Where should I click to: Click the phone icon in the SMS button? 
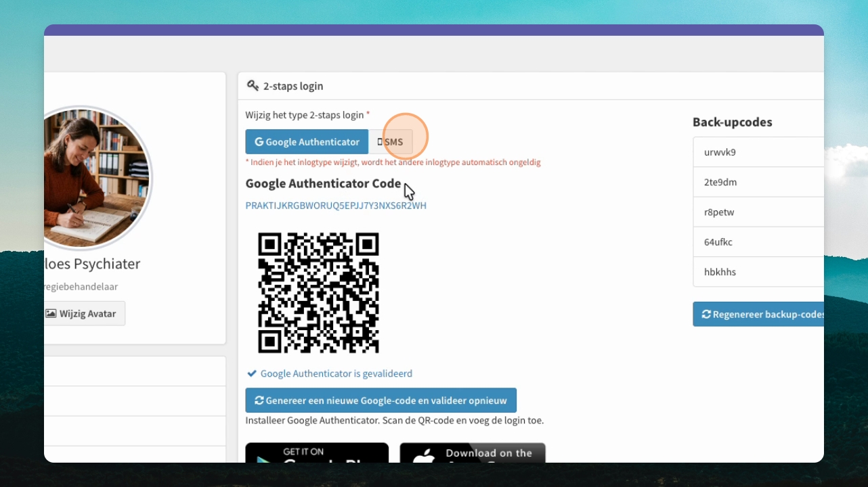(380, 142)
